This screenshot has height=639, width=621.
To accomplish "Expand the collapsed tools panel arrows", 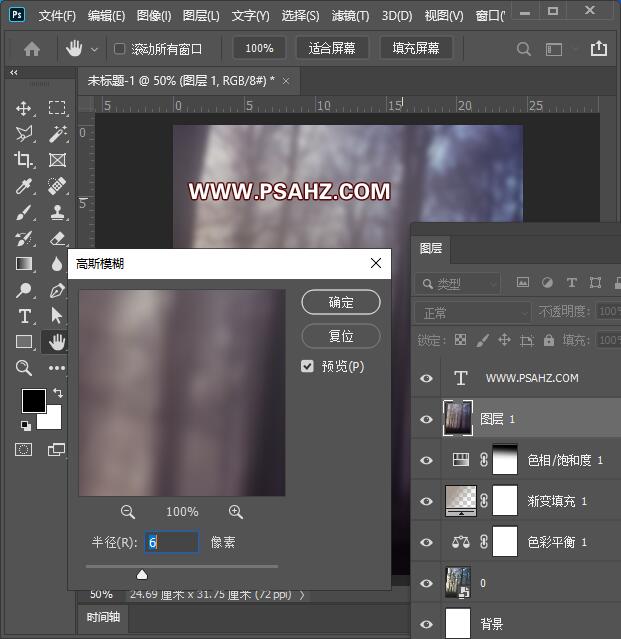I will point(14,73).
